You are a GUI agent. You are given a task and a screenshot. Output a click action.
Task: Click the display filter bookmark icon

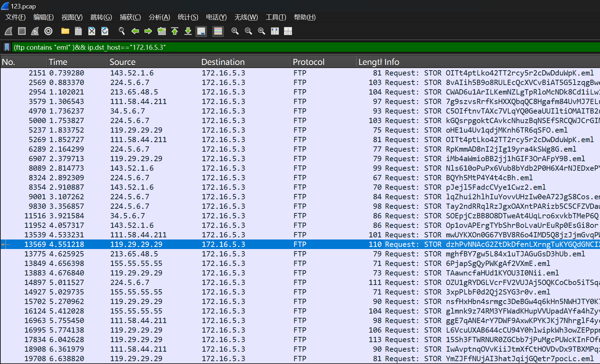click(7, 47)
